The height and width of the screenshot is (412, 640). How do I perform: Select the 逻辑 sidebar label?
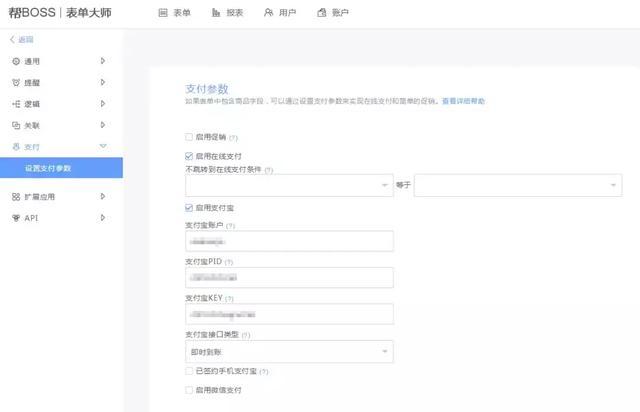click(x=32, y=104)
